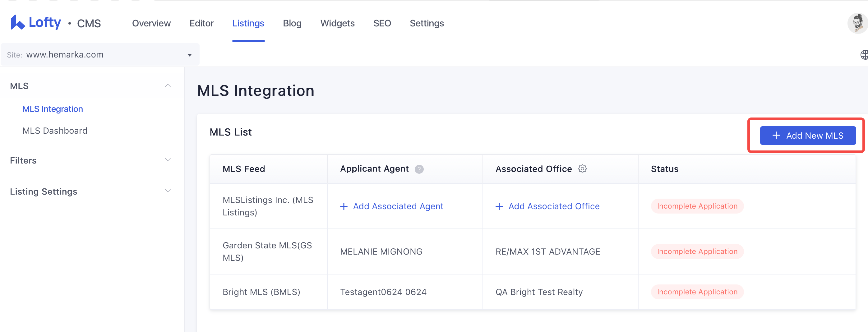Viewport: 868px width, 332px height.
Task: Click the Add New MLS button
Action: (x=808, y=136)
